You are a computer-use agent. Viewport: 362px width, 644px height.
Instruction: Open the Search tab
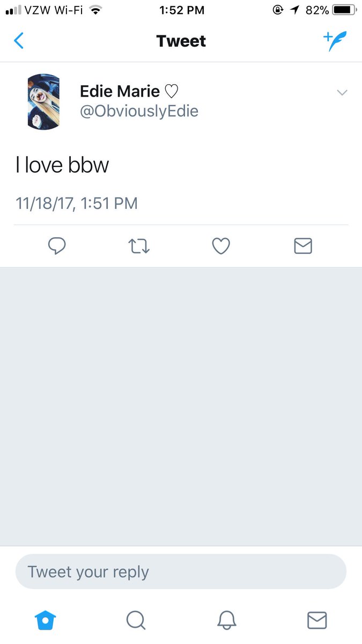point(136,620)
